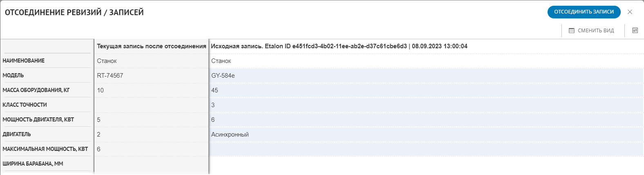Screen dimensions: 644x175
Task: Click the Модель row label
Action: (x=13, y=75)
